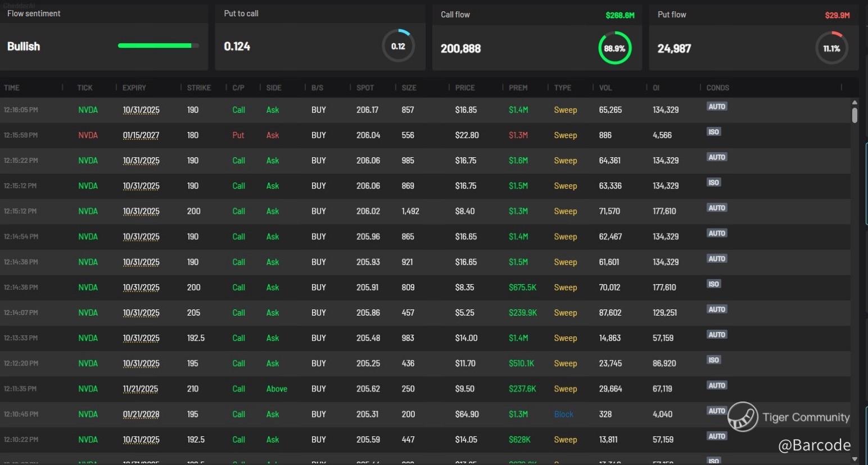
Task: Sort by the TICK column header
Action: (x=85, y=88)
